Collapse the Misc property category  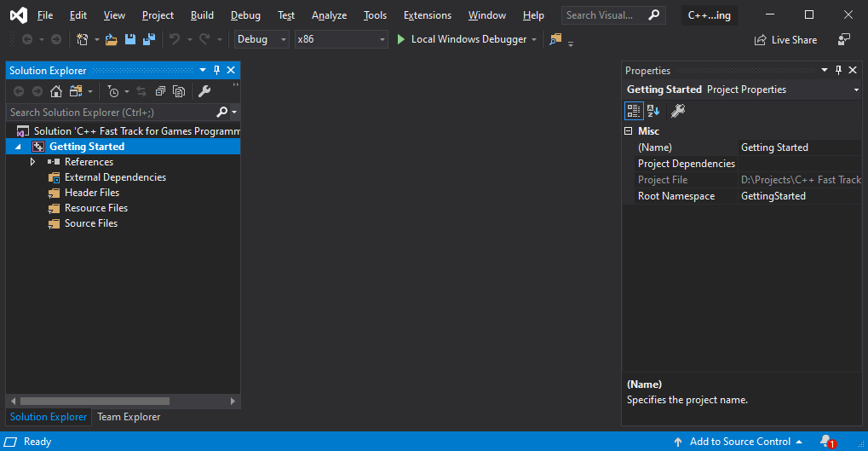pyautogui.click(x=629, y=131)
